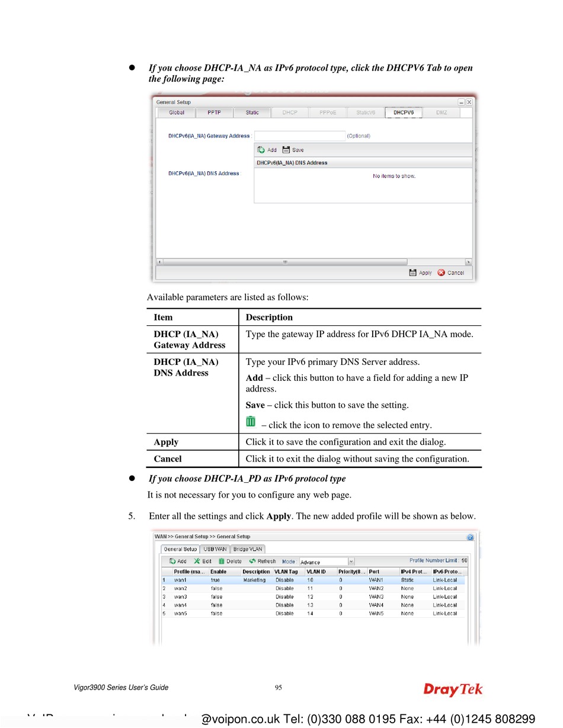This screenshot has height=728, width=563.
Task: Select the wan2 profile row
Action: pyautogui.click(x=314, y=588)
